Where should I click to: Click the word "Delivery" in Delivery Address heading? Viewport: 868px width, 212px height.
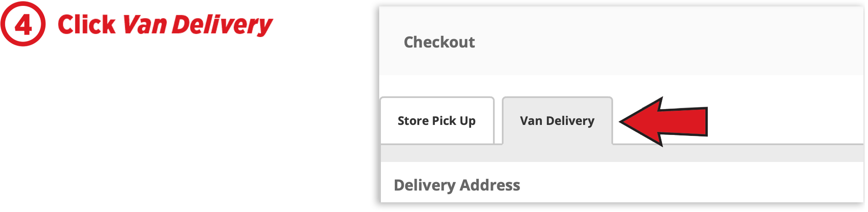click(x=425, y=185)
